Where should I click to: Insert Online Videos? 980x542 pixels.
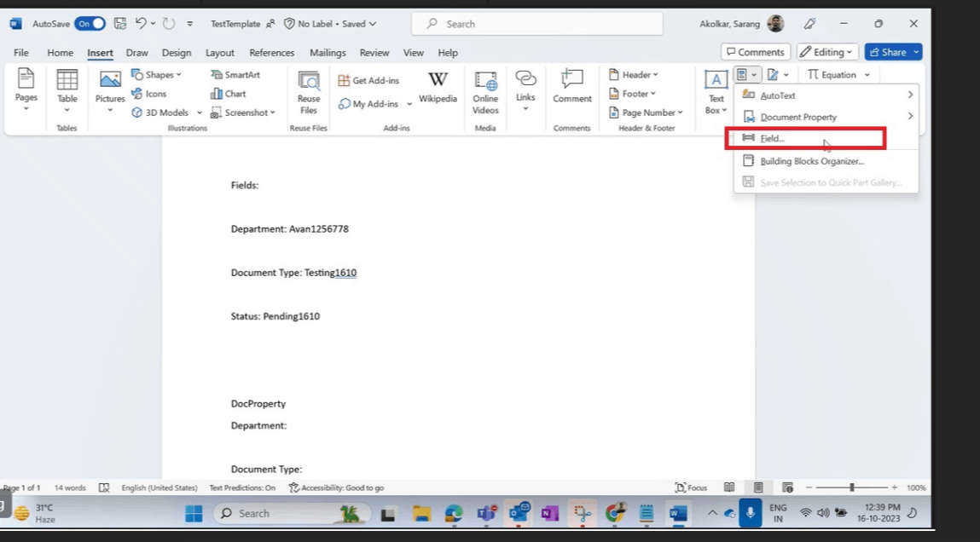point(485,92)
